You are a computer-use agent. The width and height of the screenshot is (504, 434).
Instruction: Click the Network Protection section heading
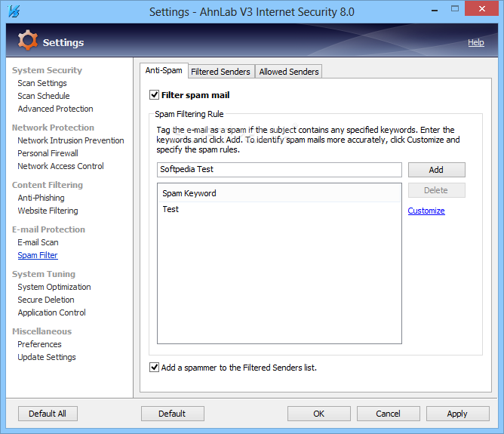(53, 128)
